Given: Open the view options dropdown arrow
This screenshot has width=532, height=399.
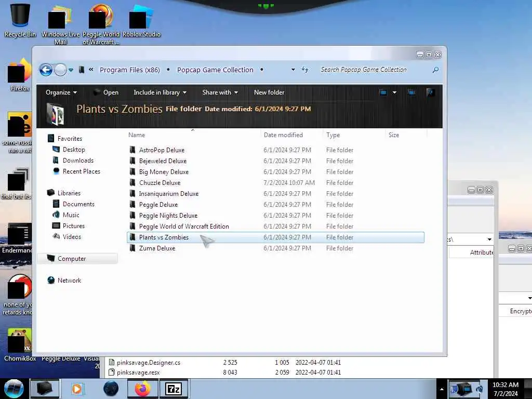Looking at the screenshot, I should point(395,92).
